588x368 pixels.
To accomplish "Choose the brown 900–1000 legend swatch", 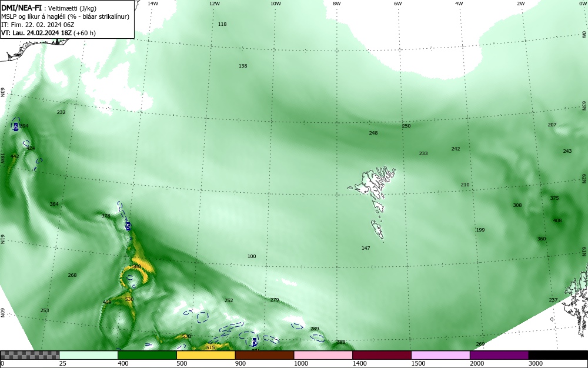I will [265, 355].
